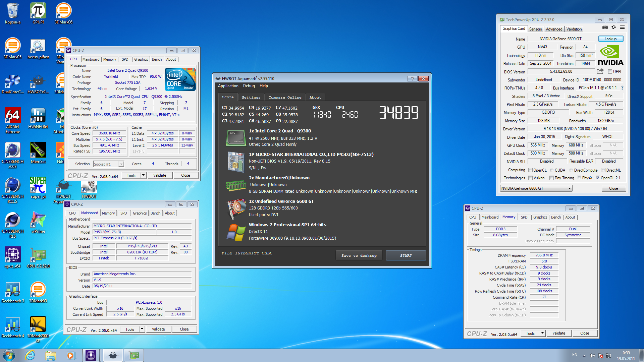Launch DualCoreC... desktop shortcut
This screenshot has height=362, width=644.
tap(12, 83)
